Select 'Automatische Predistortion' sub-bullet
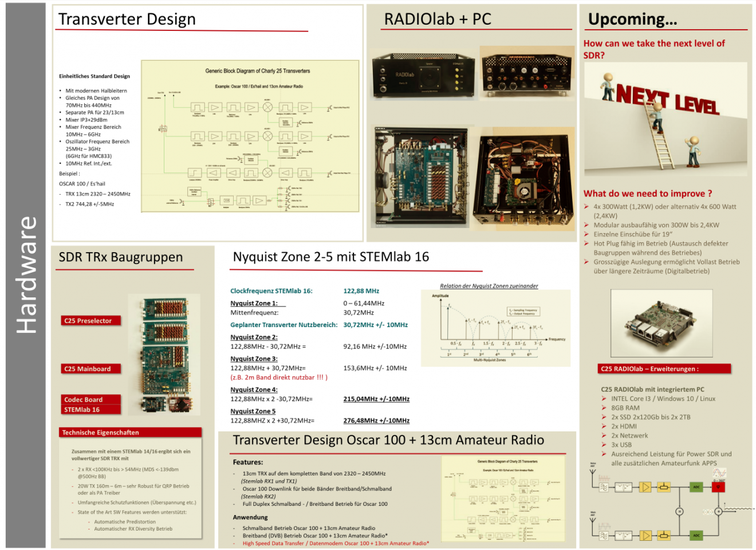756x550 pixels. (125, 522)
